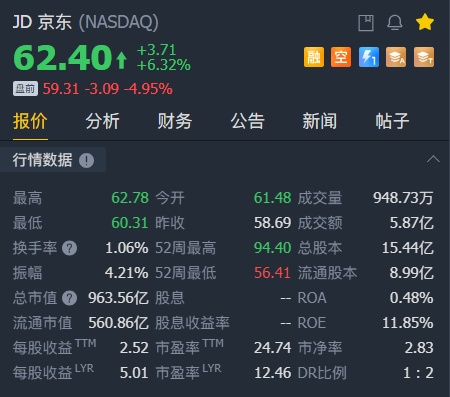Collapse the 行情数据 section chevron
This screenshot has width=450, height=397.
pyautogui.click(x=433, y=159)
